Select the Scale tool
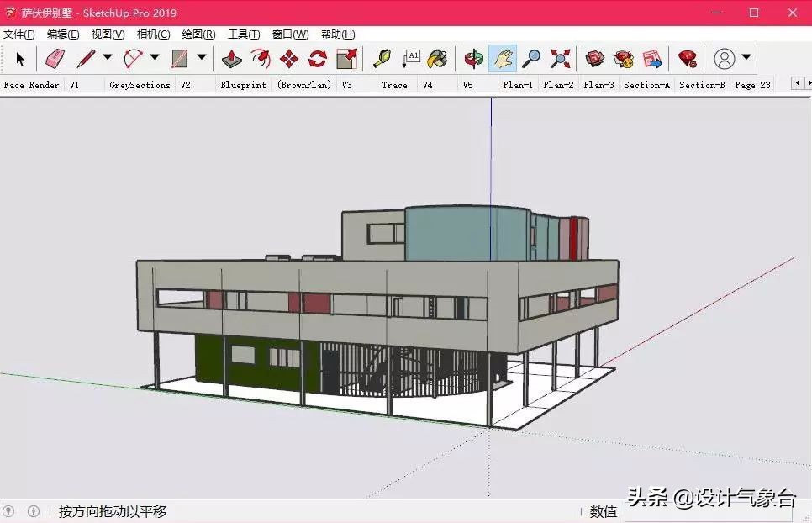 pyautogui.click(x=347, y=59)
